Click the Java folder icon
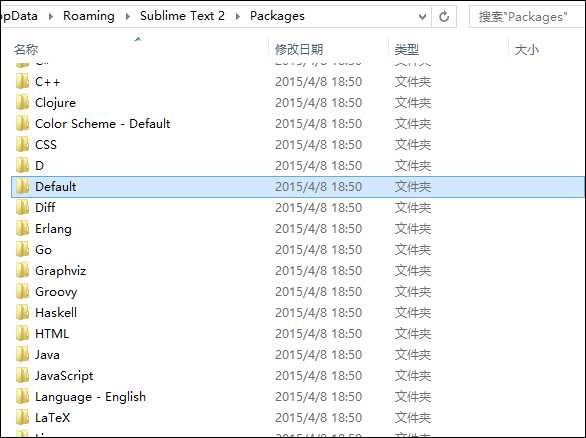 [x=22, y=354]
